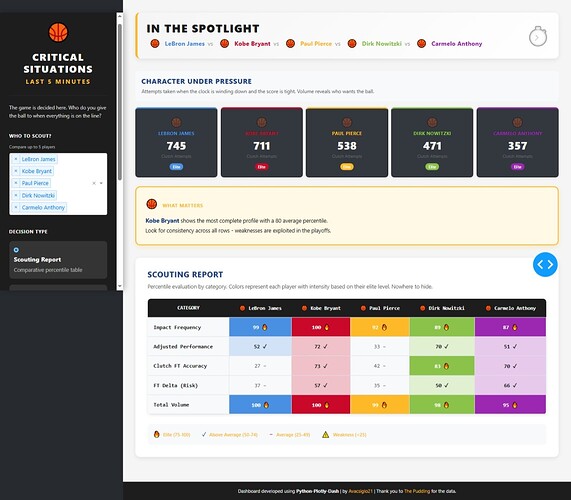The image size is (571, 500).
Task: Click basketball icon on Carmelo Anthony 357 card
Action: (517, 122)
